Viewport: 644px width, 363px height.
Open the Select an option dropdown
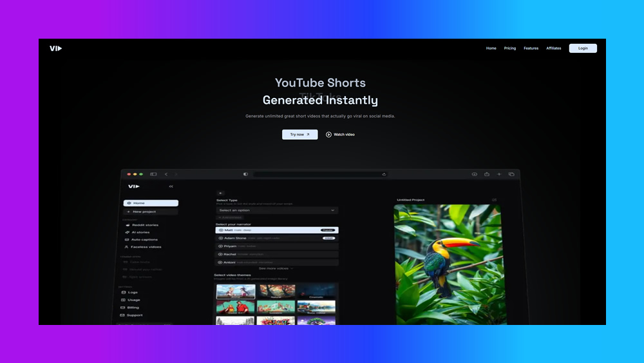277,210
